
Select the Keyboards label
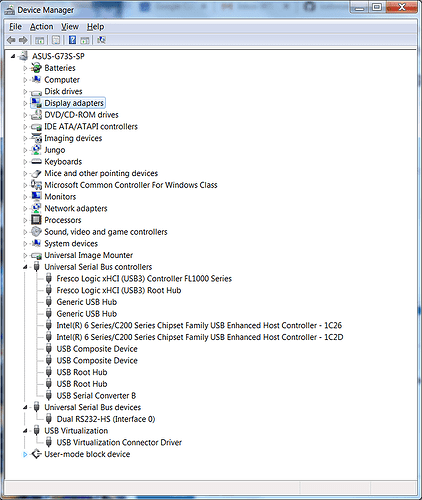click(63, 162)
